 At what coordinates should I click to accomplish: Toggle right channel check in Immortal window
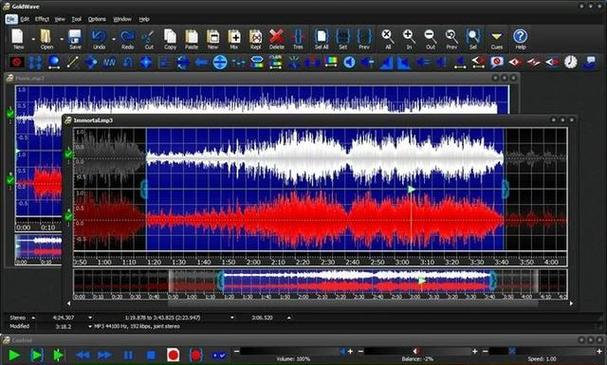point(69,216)
